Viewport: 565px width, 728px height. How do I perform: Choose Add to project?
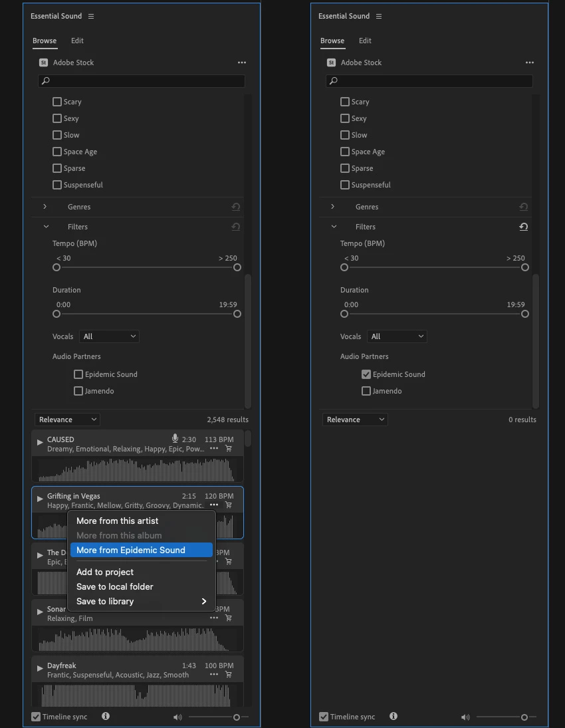pos(142,572)
